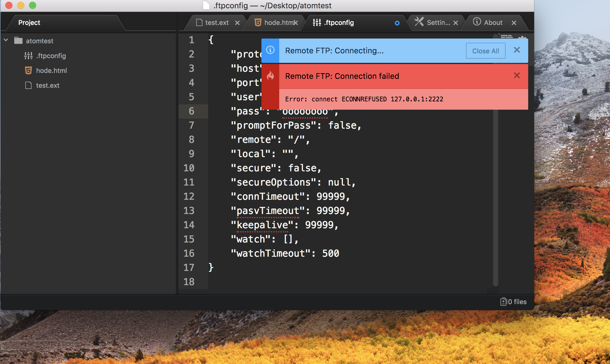Click the info circle icon on About tab
Image resolution: width=610 pixels, height=364 pixels.
[x=477, y=22]
